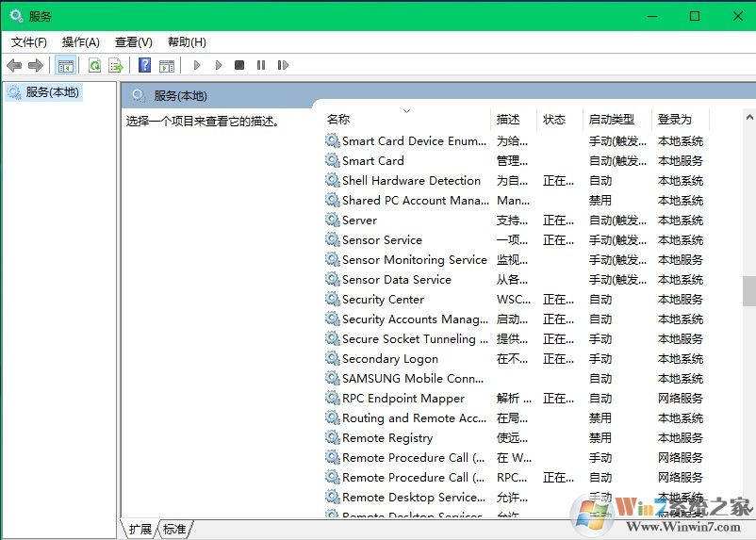Click the Back arrow in toolbar
Image resolution: width=756 pixels, height=540 pixels.
pyautogui.click(x=14, y=65)
